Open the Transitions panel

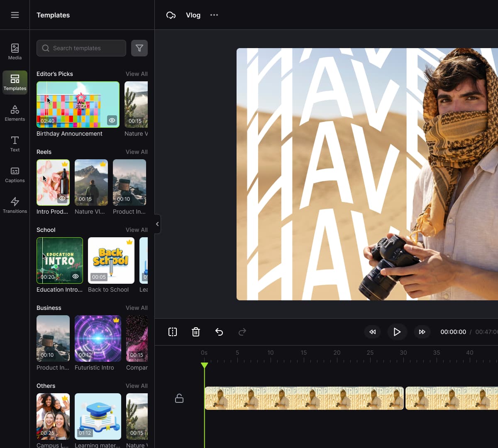(15, 205)
